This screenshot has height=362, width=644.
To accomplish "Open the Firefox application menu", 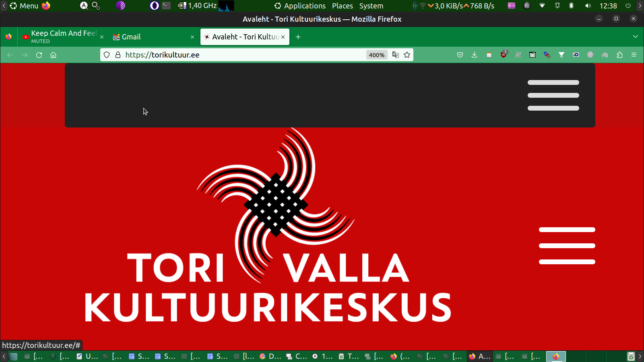I will (634, 55).
